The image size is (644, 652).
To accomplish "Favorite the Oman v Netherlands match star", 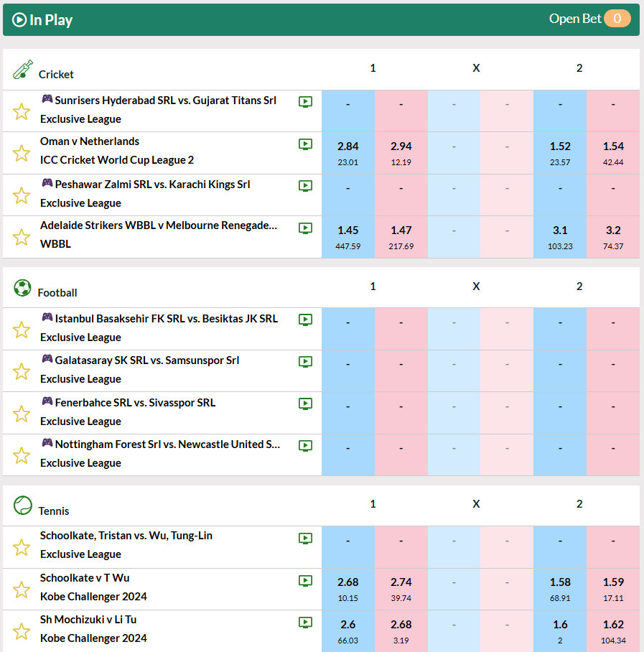I will tap(22, 153).
